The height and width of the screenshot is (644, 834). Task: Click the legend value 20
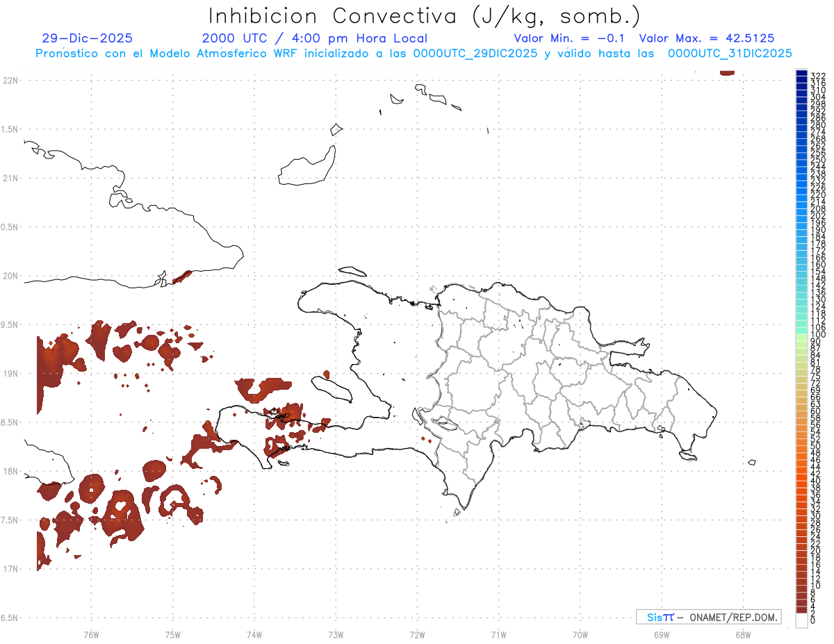pos(816,551)
